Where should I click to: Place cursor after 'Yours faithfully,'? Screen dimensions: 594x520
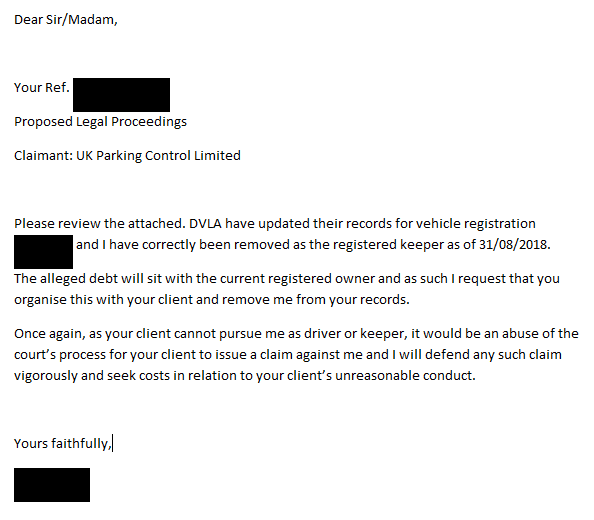[x=112, y=443]
